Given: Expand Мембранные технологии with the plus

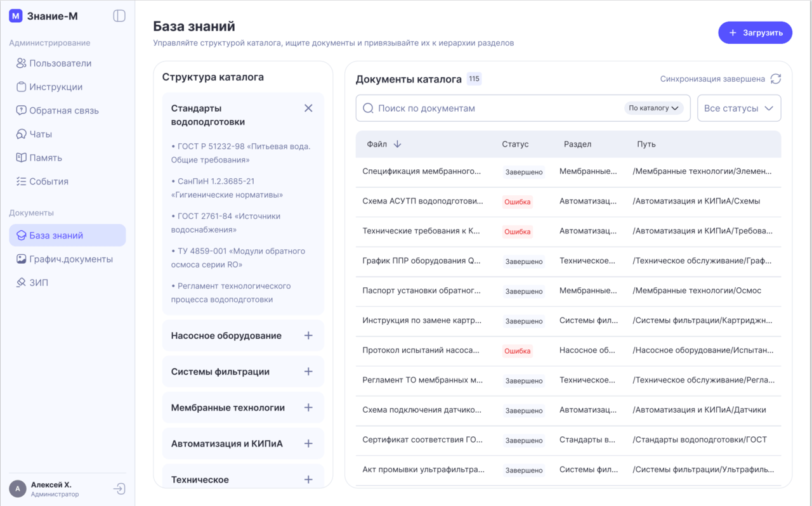Looking at the screenshot, I should click(308, 408).
